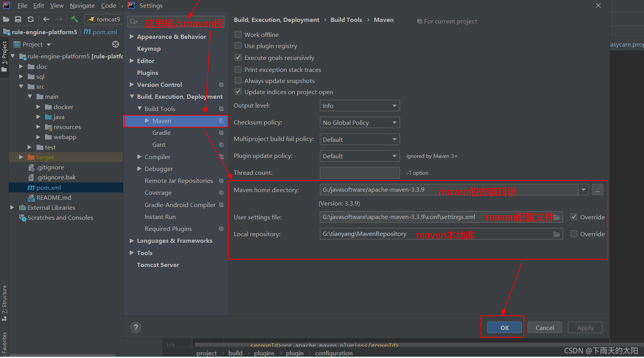Click the project-level icon beside Gradle
The height and width of the screenshot is (358, 644).
pos(221,133)
